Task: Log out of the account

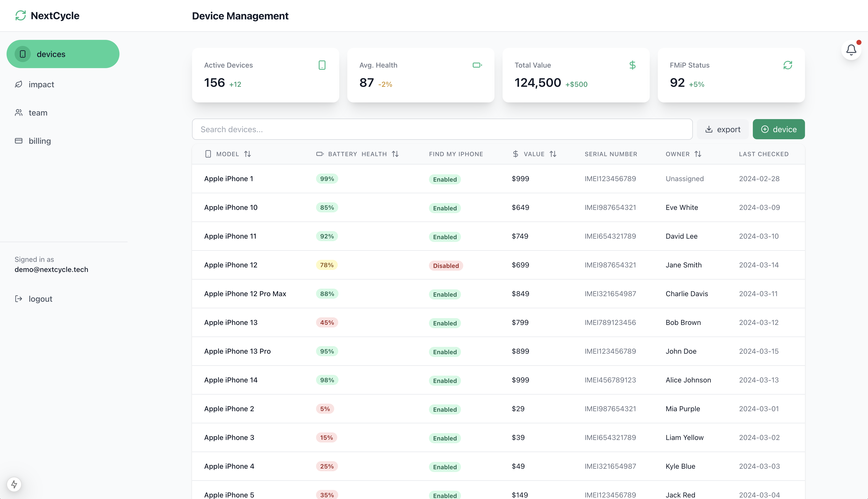Action: tap(40, 299)
